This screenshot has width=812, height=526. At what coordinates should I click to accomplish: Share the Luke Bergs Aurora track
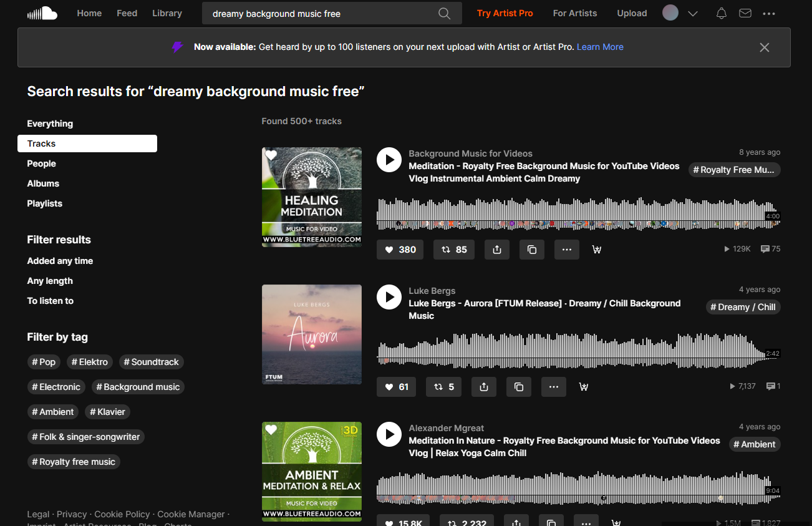[484, 387]
